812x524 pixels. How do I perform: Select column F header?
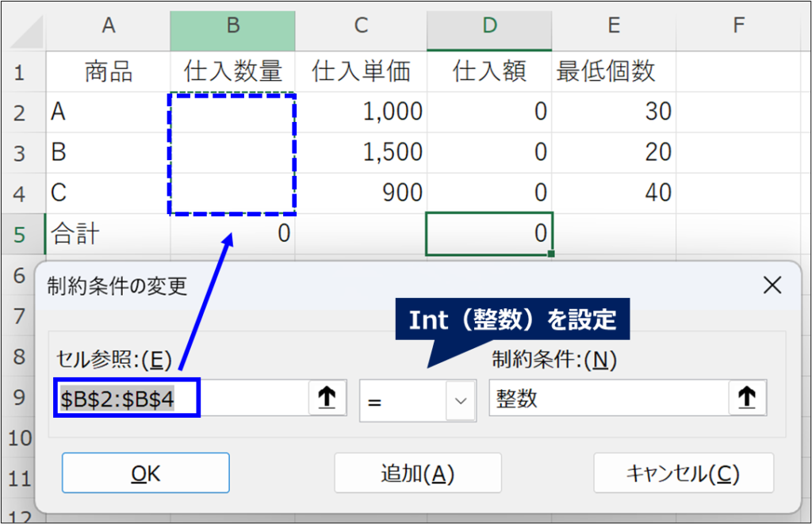(x=737, y=26)
